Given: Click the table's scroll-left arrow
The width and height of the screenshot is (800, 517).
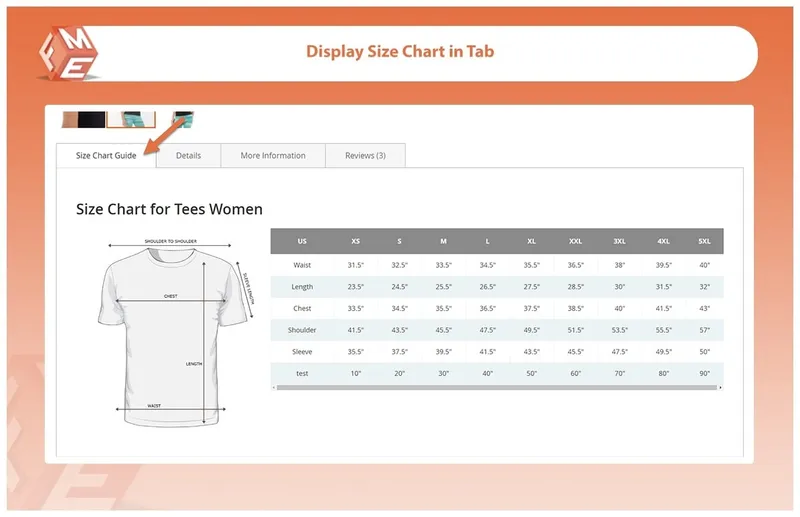Looking at the screenshot, I should click(x=273, y=387).
